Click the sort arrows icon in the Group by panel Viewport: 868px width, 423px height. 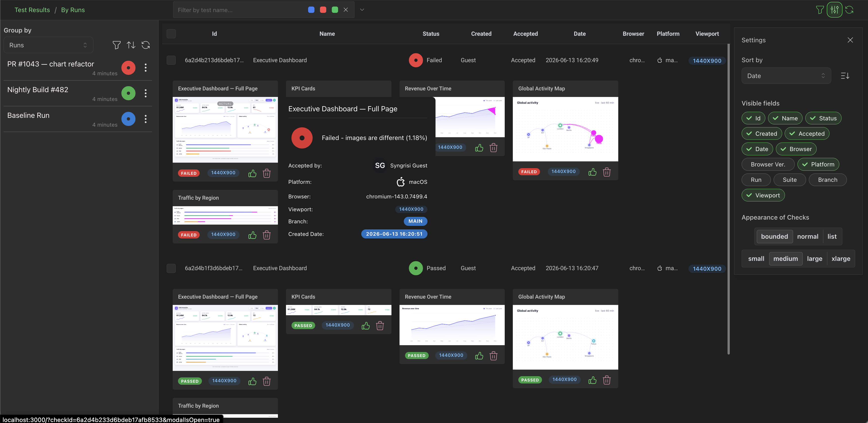[x=131, y=45]
